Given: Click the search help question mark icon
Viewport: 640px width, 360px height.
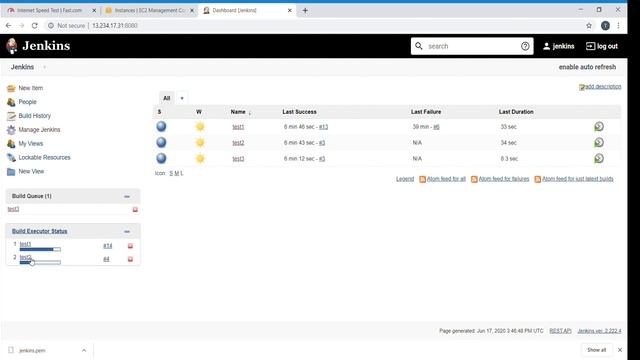Looking at the screenshot, I should 525,46.
